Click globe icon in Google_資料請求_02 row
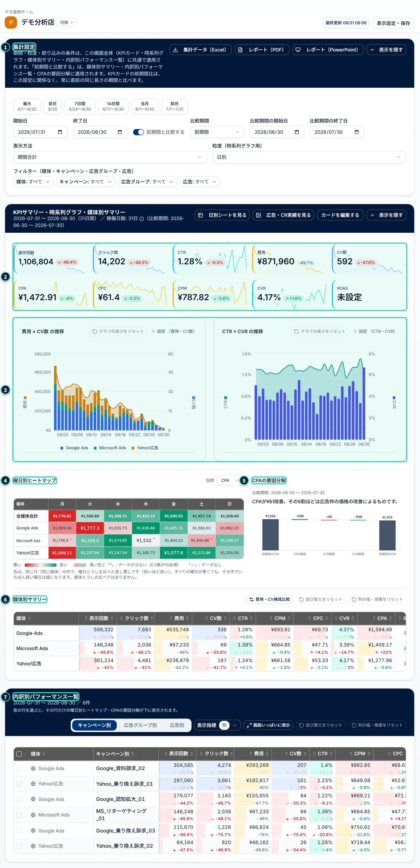Image resolution: width=420 pixels, height=868 pixels. coord(33,768)
